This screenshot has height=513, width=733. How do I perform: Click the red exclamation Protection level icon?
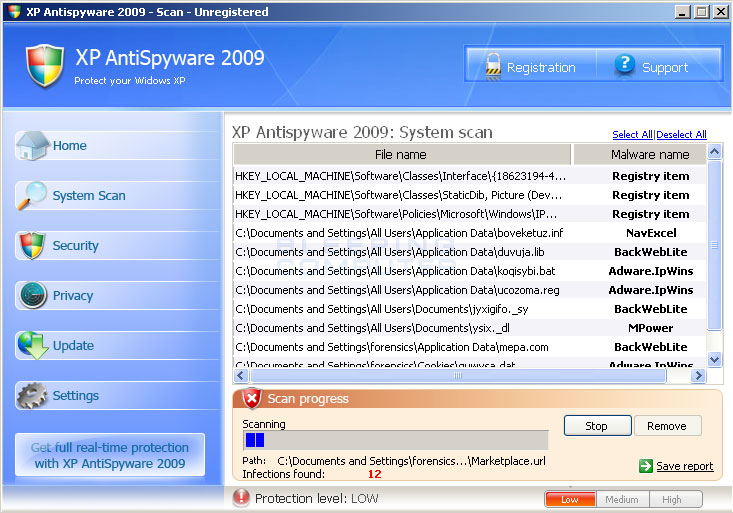(x=241, y=498)
